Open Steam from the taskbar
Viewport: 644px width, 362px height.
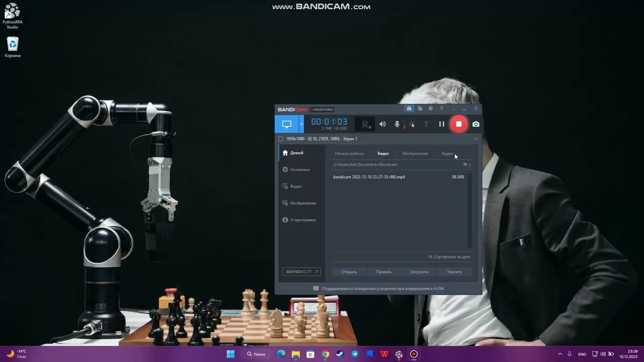click(x=340, y=354)
